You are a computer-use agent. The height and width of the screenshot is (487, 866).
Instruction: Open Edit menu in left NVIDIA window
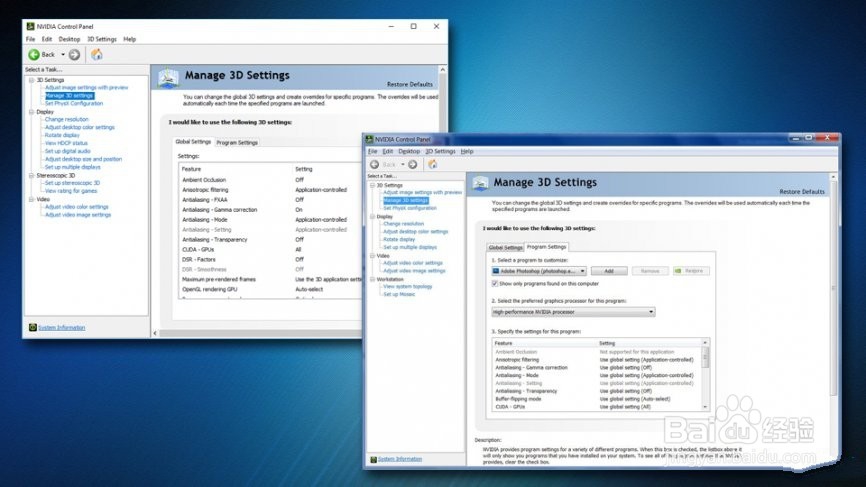point(47,39)
